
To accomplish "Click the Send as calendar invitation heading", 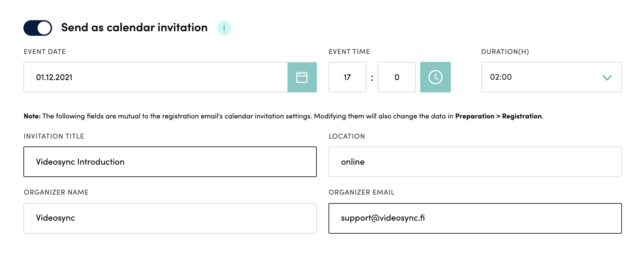I will click(x=134, y=28).
